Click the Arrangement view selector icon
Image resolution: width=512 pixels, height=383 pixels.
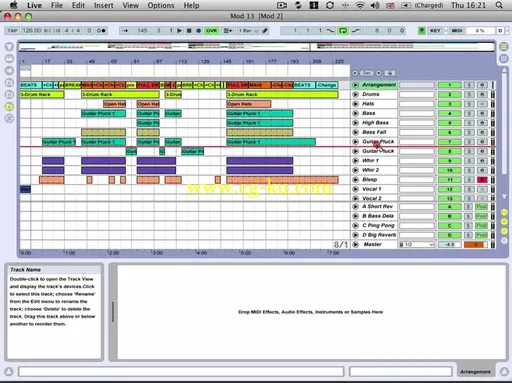(x=504, y=47)
